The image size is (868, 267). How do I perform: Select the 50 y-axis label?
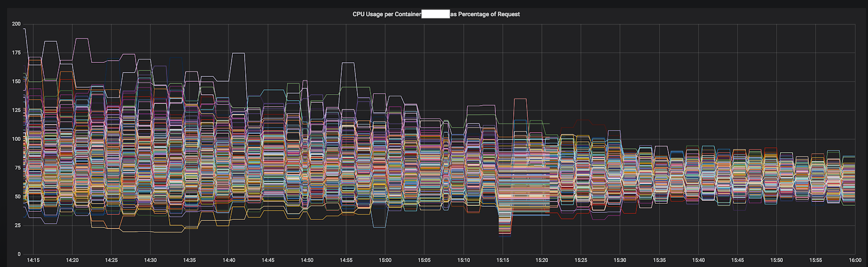click(18, 197)
